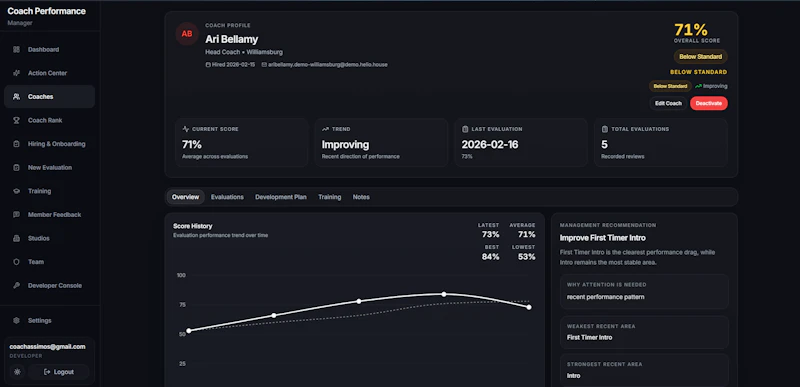Click the mail icon beside coach email
Image resolution: width=800 pixels, height=387 pixels.
pyautogui.click(x=264, y=65)
